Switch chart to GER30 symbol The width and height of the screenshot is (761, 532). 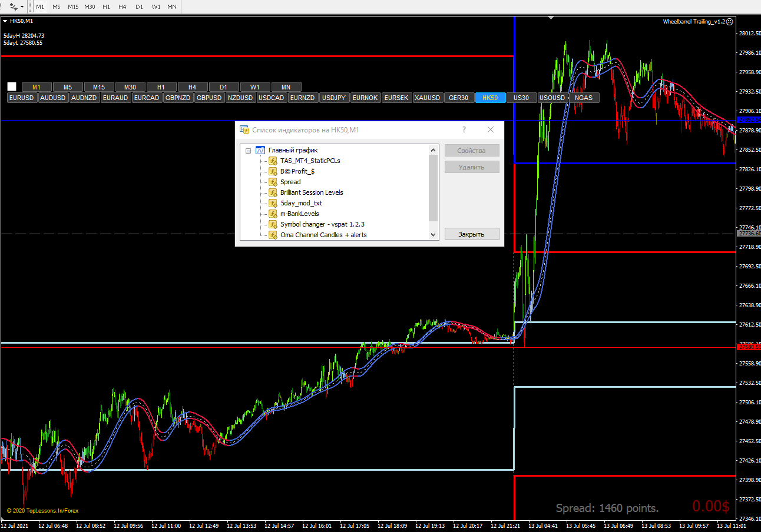pos(459,98)
